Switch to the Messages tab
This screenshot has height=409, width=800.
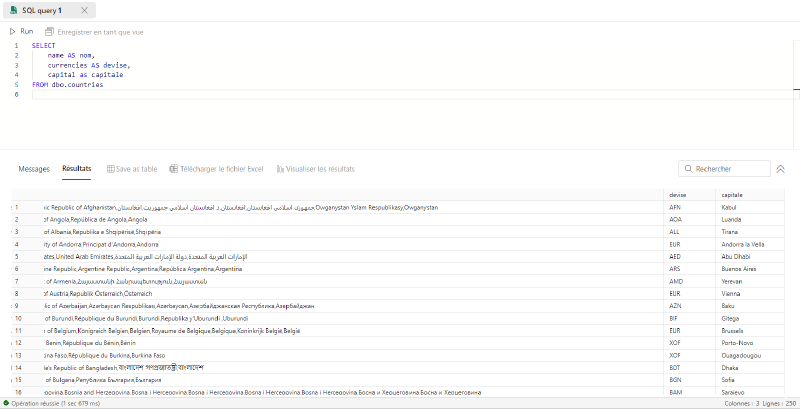pos(34,169)
